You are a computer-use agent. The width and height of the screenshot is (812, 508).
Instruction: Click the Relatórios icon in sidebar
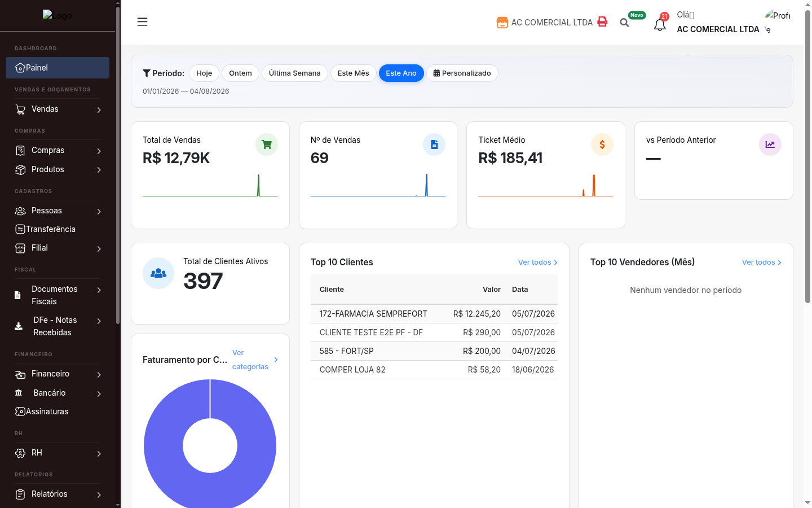[x=20, y=494]
